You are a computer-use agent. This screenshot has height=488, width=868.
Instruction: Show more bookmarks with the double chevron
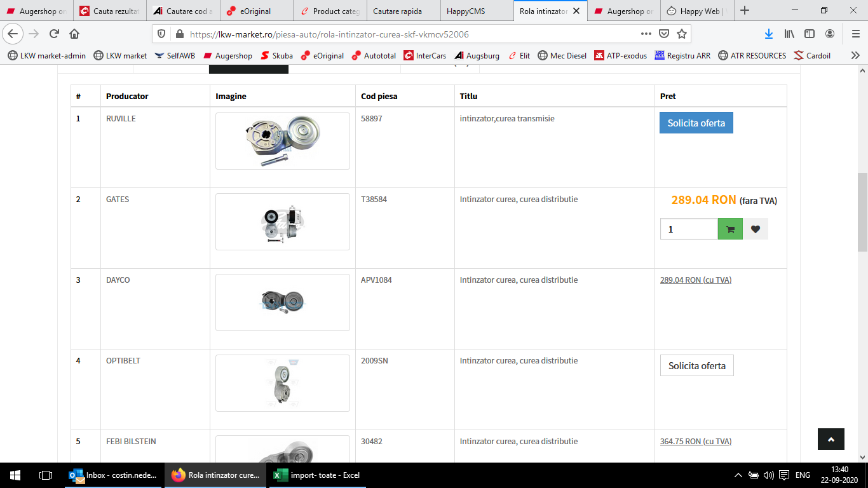855,56
